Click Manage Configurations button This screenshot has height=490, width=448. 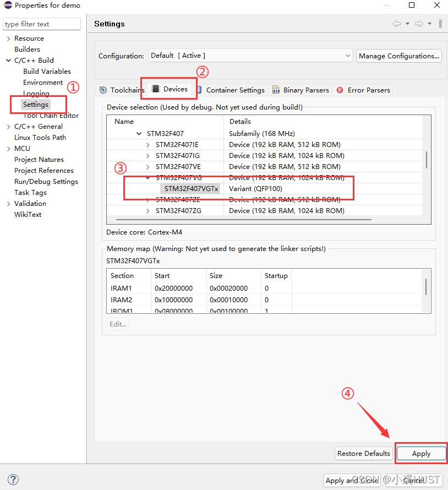click(399, 56)
